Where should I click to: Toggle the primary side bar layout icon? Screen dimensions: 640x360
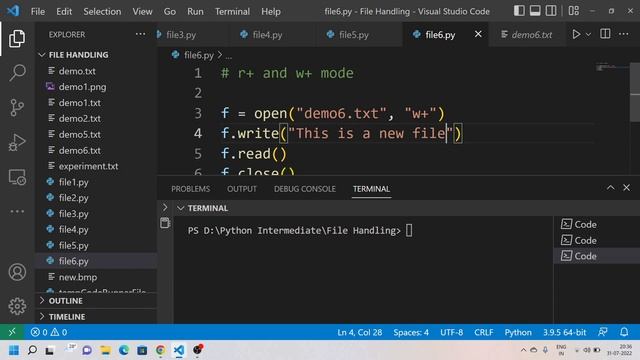[519, 11]
